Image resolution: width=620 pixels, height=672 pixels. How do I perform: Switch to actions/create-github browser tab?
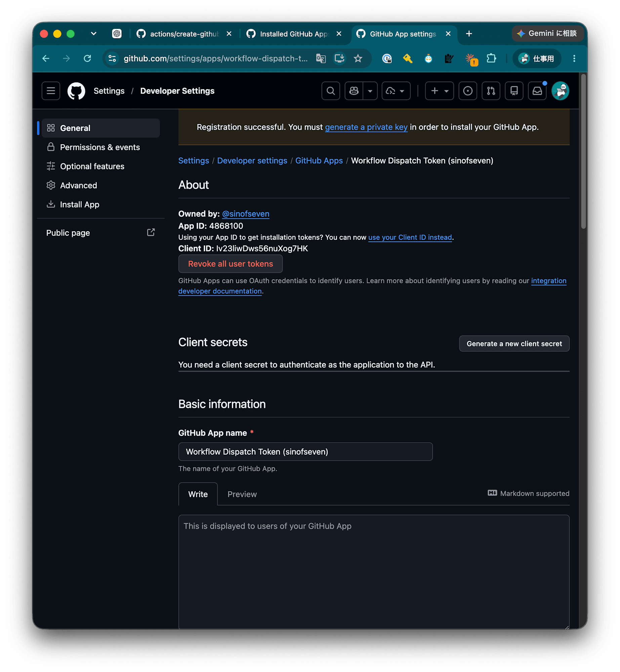[183, 34]
